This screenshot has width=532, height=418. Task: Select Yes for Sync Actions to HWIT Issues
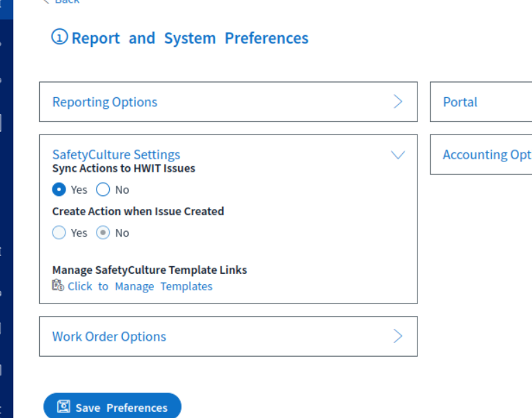pyautogui.click(x=59, y=189)
